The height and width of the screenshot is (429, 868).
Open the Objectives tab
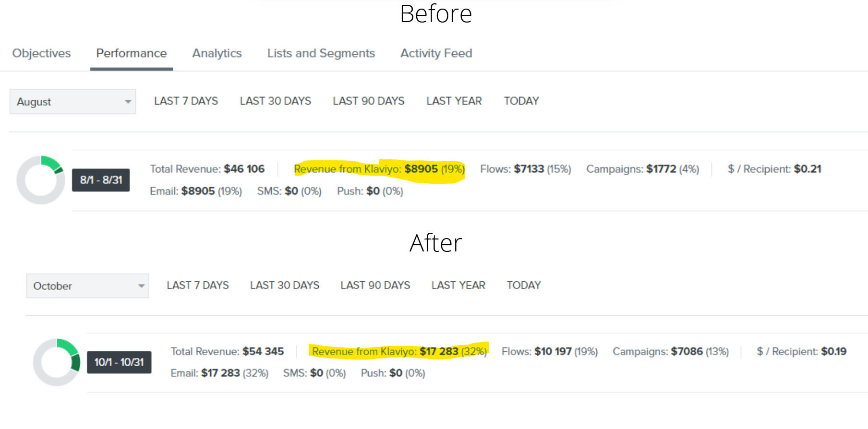point(41,53)
